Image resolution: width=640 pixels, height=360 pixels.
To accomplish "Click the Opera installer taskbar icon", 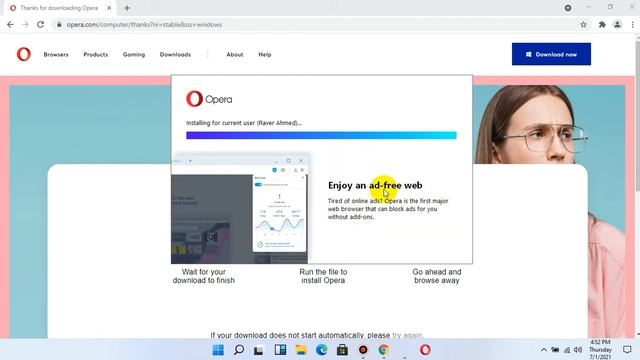I will click(425, 350).
